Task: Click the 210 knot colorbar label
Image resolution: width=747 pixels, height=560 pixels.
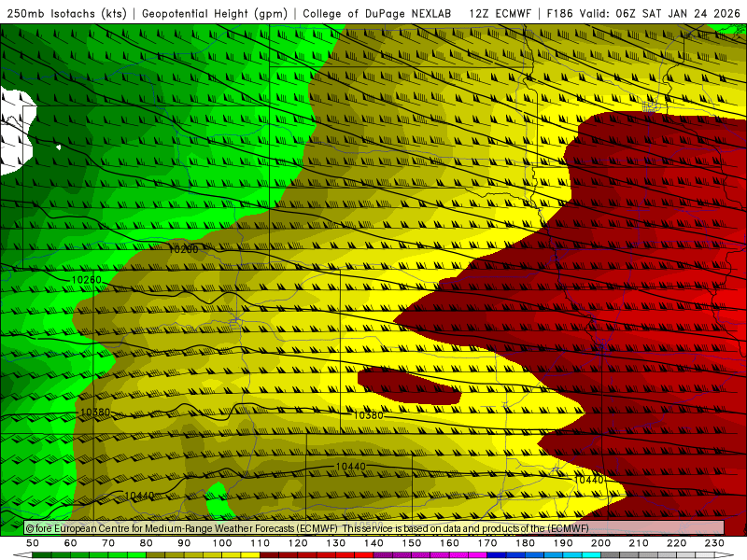Action: click(639, 543)
